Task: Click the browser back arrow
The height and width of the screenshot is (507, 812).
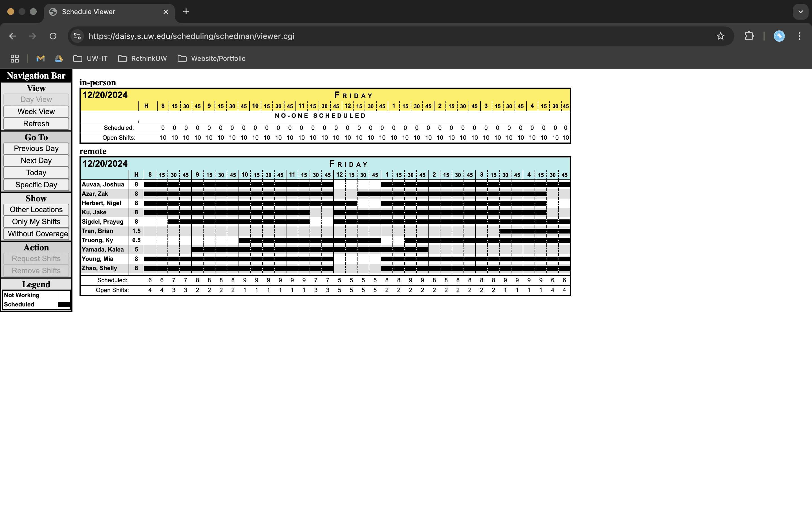Action: pos(12,36)
